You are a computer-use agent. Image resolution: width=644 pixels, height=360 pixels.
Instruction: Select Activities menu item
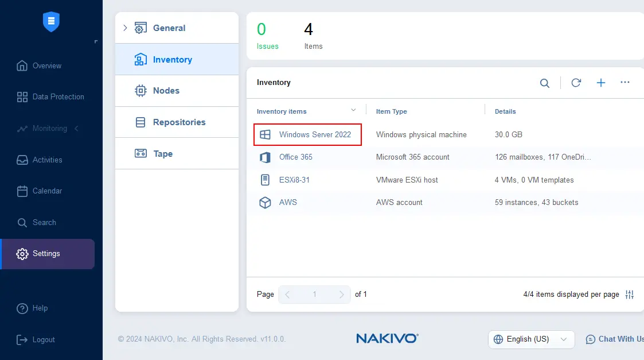click(x=47, y=160)
